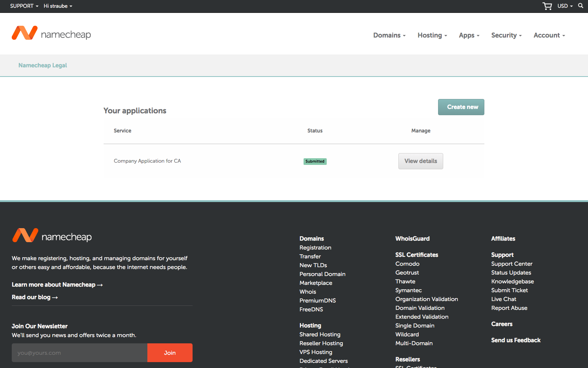Expand the Hosting navigation menu
The height and width of the screenshot is (368, 588).
pyautogui.click(x=432, y=35)
